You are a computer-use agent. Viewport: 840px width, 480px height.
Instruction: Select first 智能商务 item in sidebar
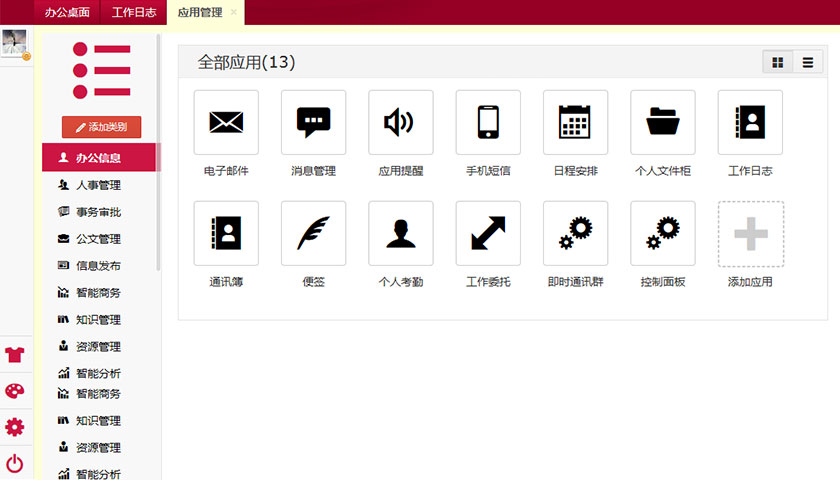coord(99,292)
